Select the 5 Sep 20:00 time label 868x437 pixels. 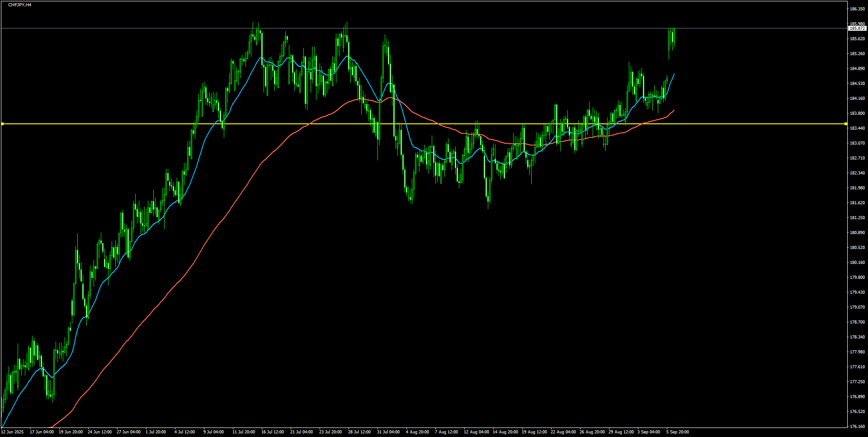point(677,432)
